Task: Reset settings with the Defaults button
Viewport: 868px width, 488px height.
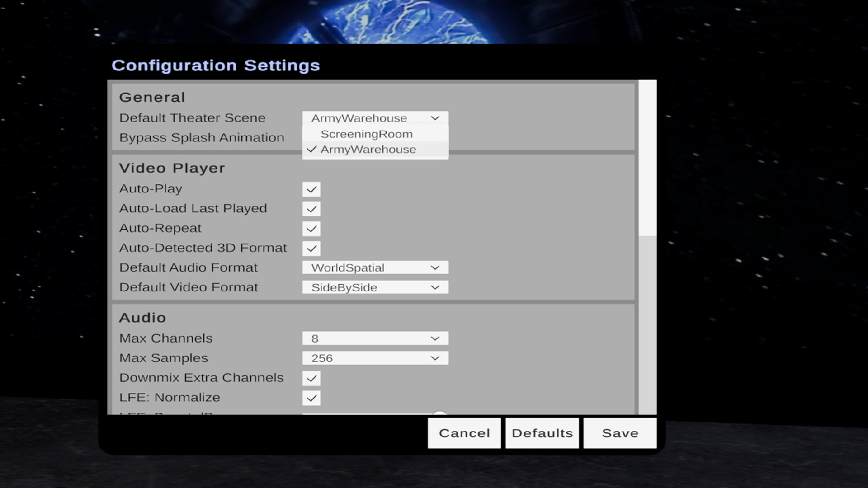Action: 542,433
